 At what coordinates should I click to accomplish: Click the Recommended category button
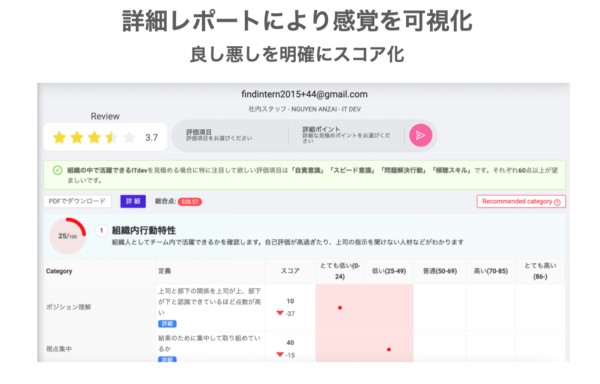pyautogui.click(x=521, y=202)
